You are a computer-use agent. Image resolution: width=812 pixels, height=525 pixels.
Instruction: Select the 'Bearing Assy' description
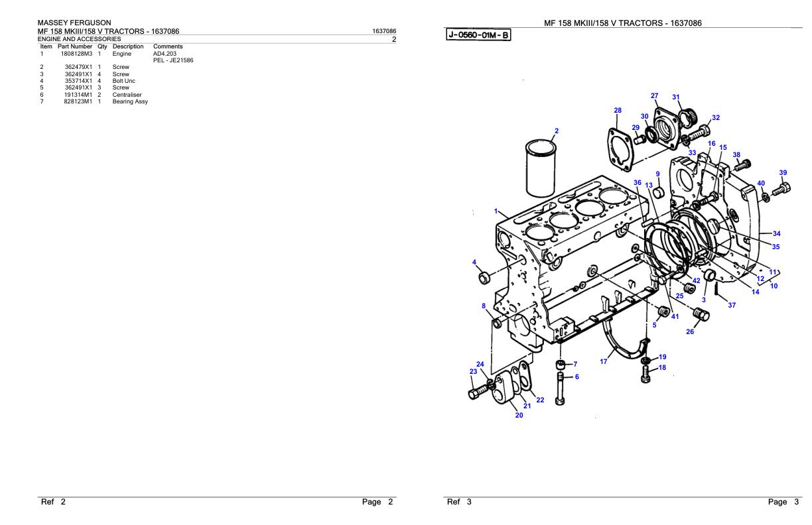coord(130,101)
